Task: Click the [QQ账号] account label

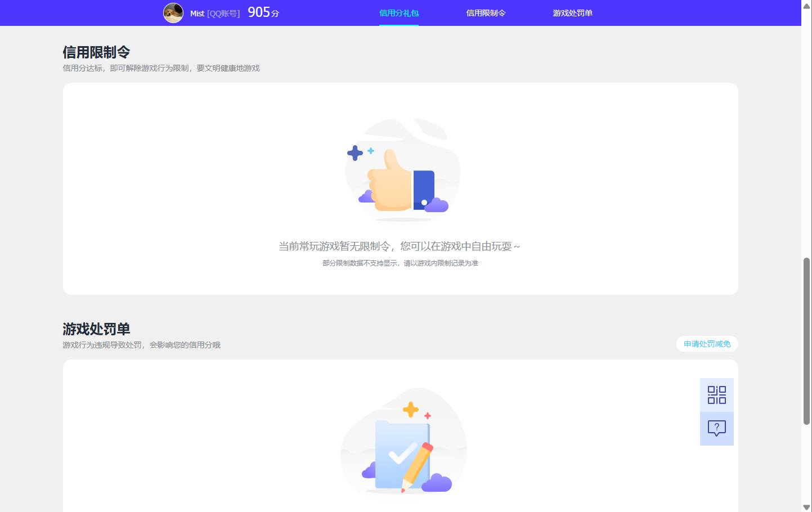Action: [223, 13]
